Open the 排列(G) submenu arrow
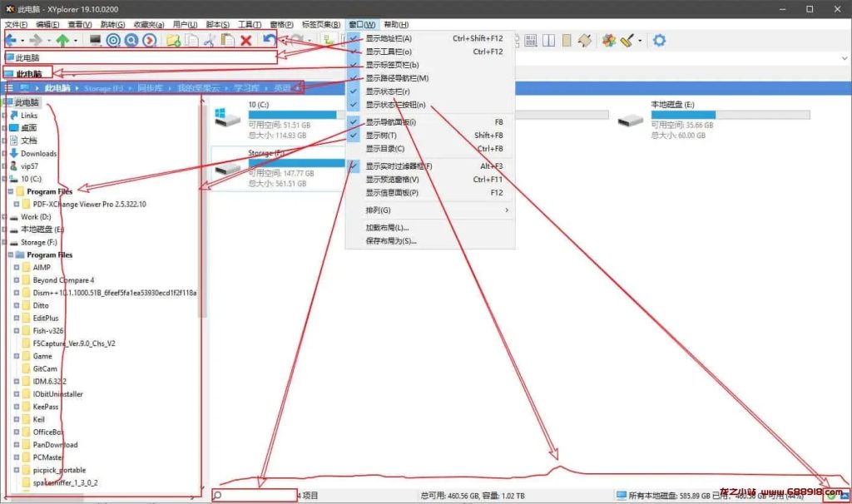This screenshot has height=504, width=852. (507, 210)
